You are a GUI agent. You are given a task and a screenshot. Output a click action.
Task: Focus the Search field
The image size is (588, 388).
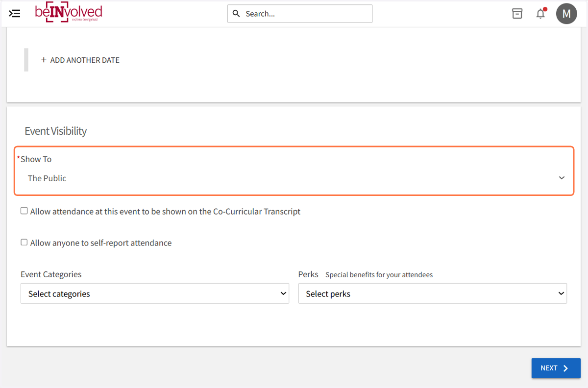(300, 14)
